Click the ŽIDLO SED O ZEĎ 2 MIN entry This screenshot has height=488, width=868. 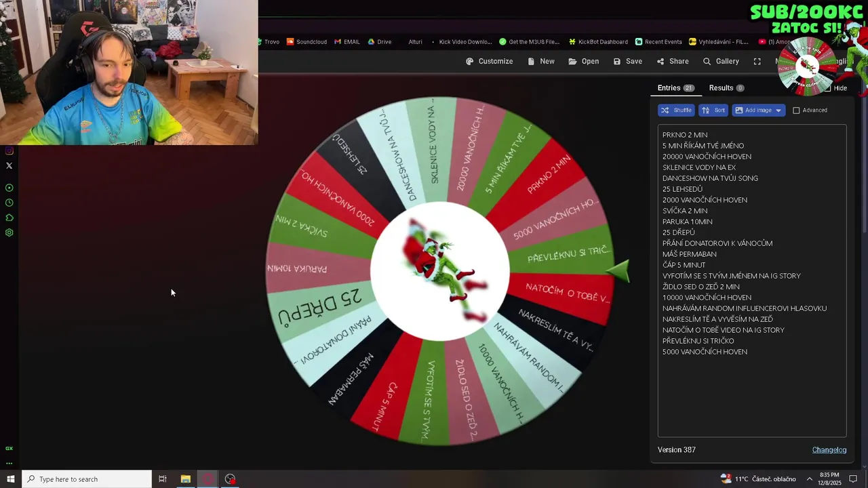[x=701, y=287]
